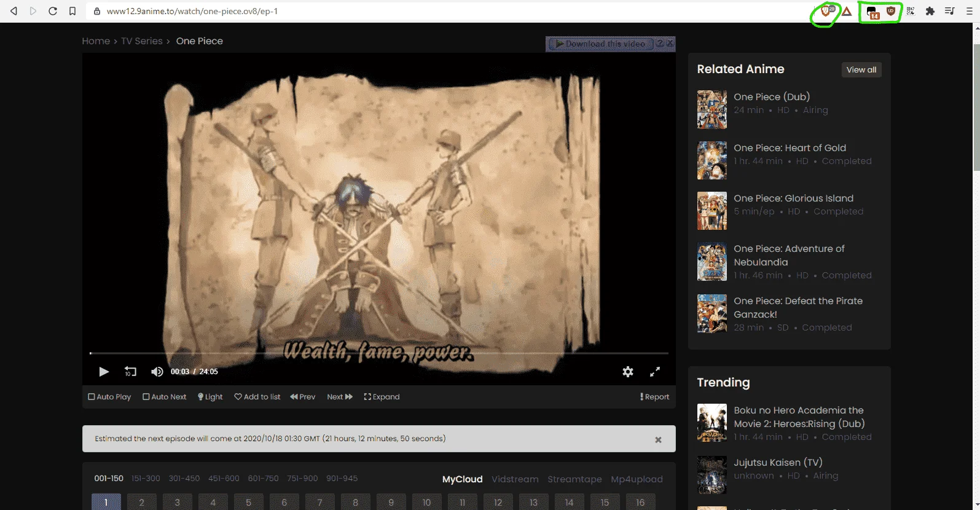The width and height of the screenshot is (980, 510).
Task: Open View all related anime
Action: point(861,69)
